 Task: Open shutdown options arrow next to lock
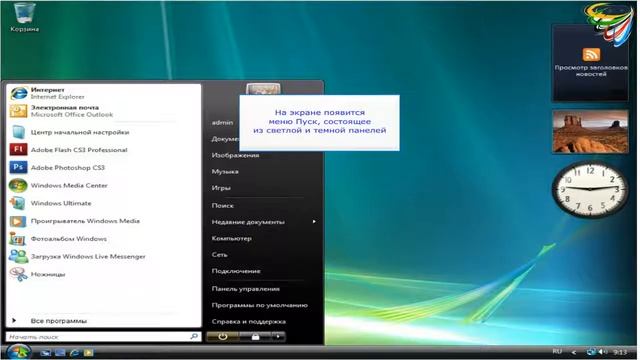coord(278,337)
